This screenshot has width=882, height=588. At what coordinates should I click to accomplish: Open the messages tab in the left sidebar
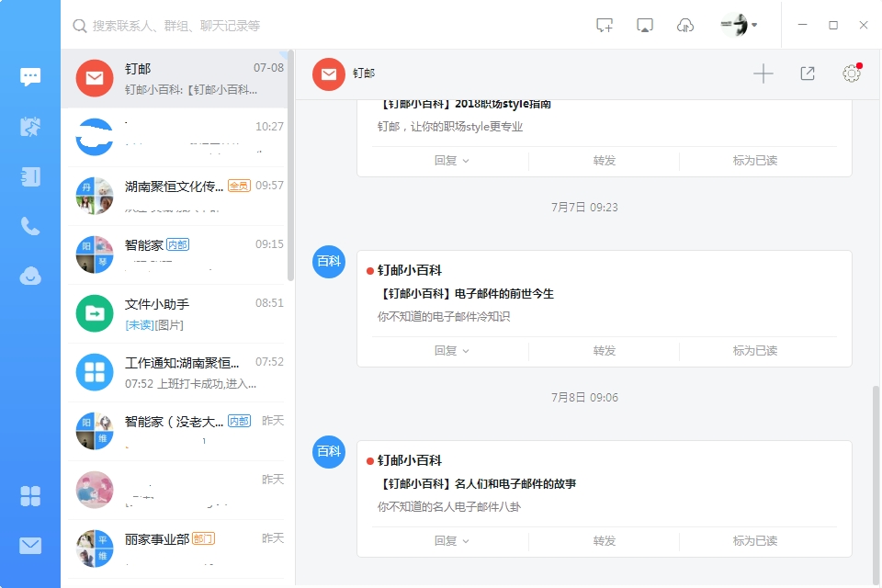[x=30, y=77]
